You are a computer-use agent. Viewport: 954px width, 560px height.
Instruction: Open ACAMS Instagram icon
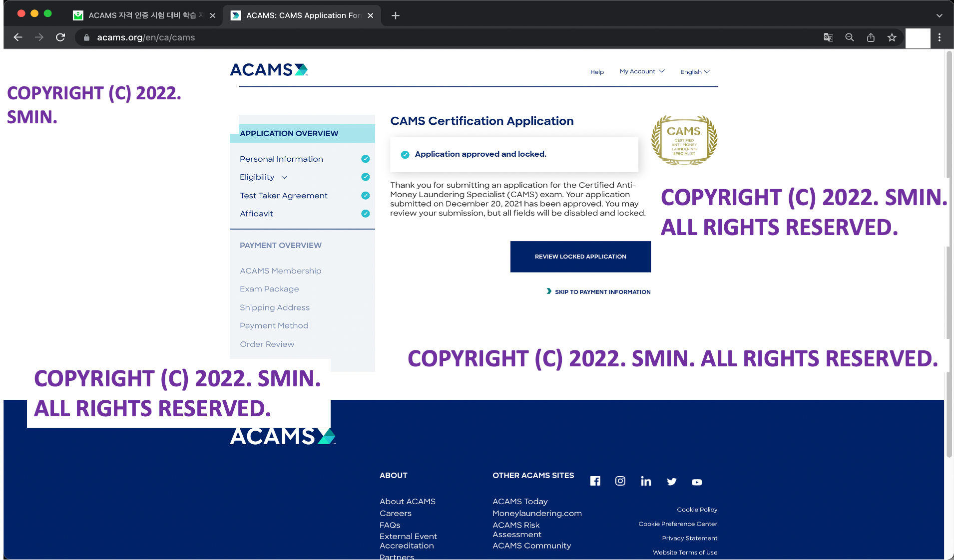pyautogui.click(x=620, y=481)
